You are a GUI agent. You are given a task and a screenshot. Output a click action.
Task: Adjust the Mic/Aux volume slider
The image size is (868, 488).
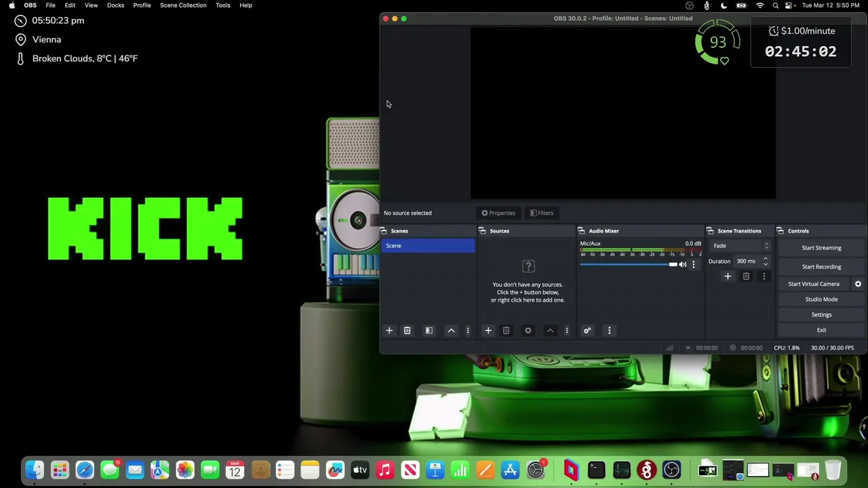click(x=629, y=264)
